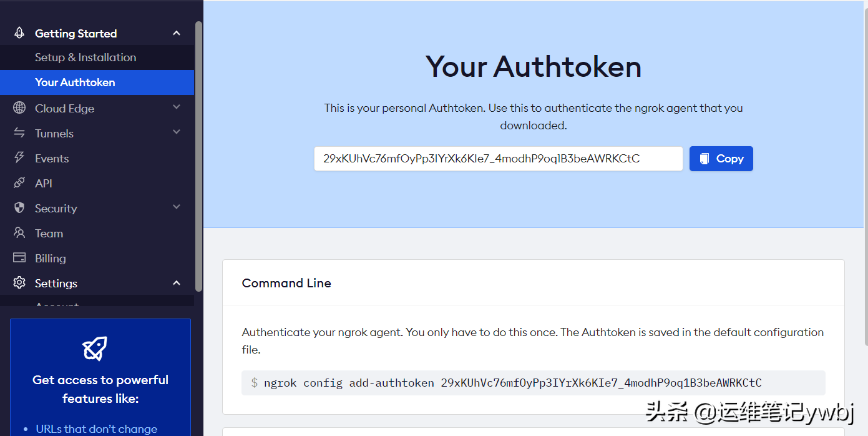
Task: Expand the Security submenu chevron
Action: click(x=177, y=207)
